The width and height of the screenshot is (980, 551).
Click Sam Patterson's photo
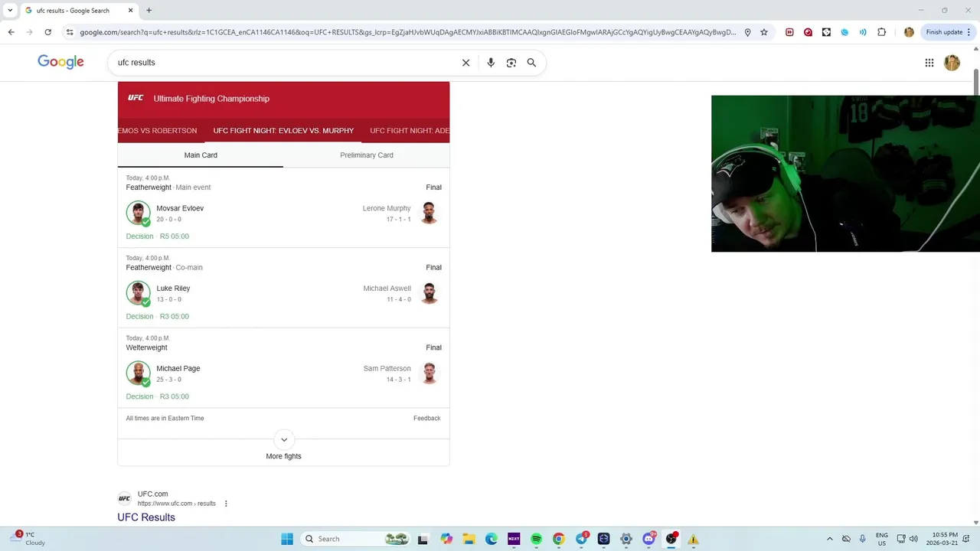(430, 373)
